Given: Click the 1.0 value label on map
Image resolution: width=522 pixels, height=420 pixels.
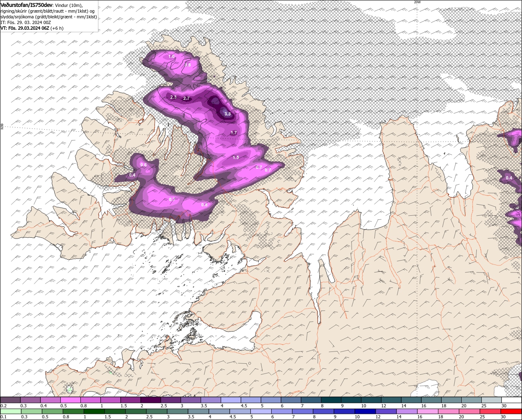Looking at the screenshot, I should (171, 56).
